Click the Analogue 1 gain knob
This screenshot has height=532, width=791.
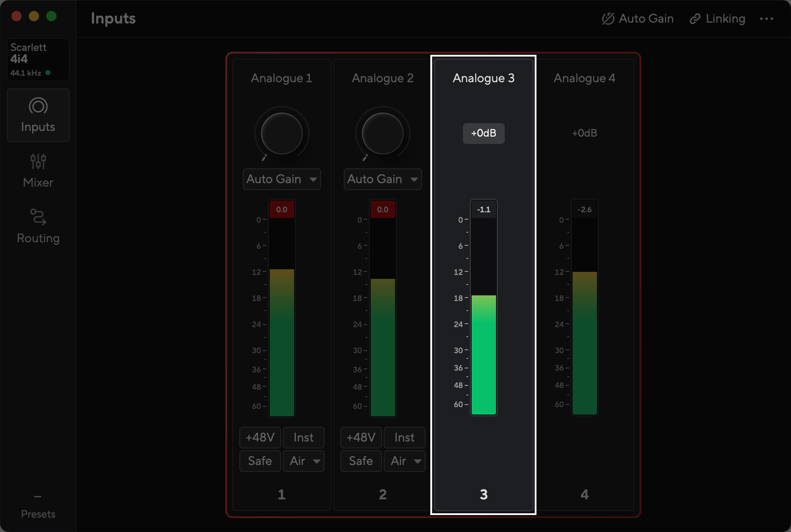(x=282, y=134)
